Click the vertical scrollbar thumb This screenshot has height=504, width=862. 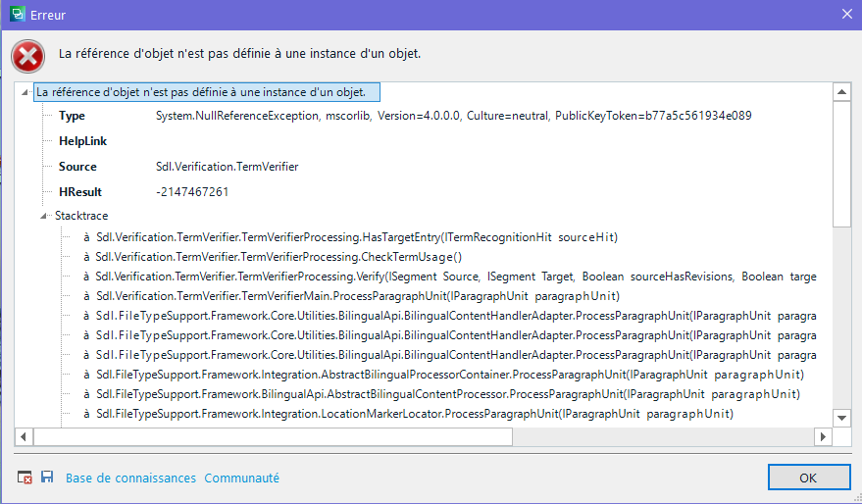pyautogui.click(x=841, y=165)
